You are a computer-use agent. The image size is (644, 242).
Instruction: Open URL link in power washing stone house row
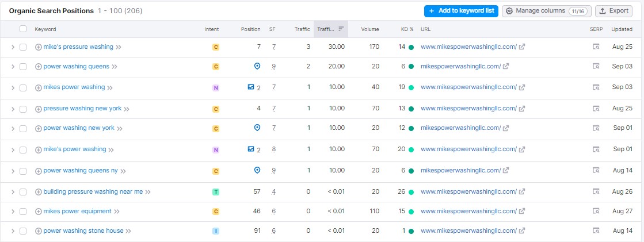tap(468, 231)
